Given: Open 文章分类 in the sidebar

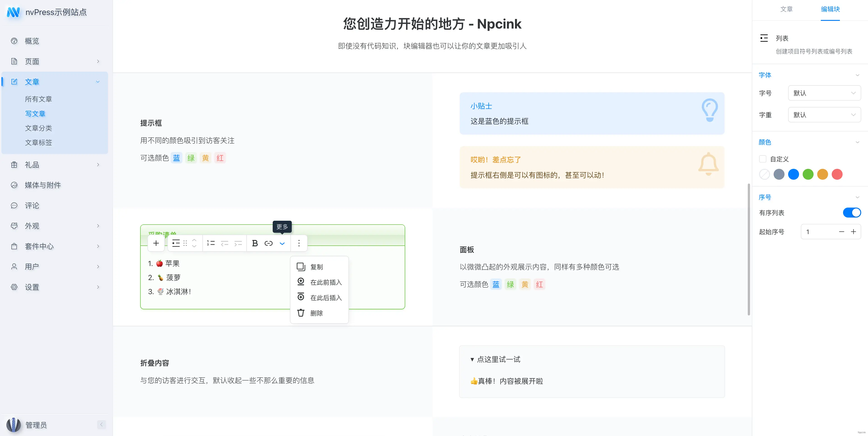Looking at the screenshot, I should tap(38, 128).
